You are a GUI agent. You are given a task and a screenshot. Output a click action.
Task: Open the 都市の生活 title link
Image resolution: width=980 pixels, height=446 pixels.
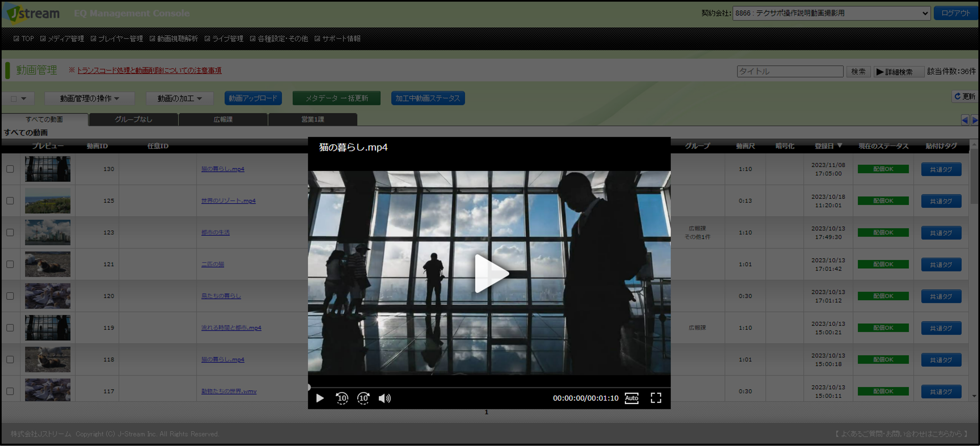(x=215, y=233)
